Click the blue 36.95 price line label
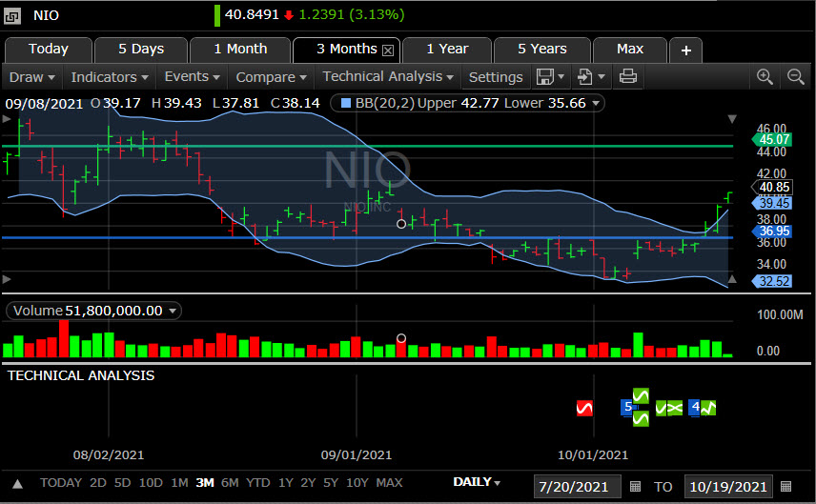This screenshot has height=504, width=816. [x=772, y=231]
